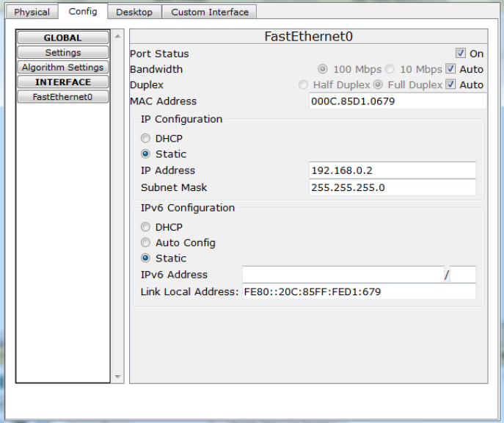
Task: Select FastEthernet0 in the sidebar
Action: (62, 97)
